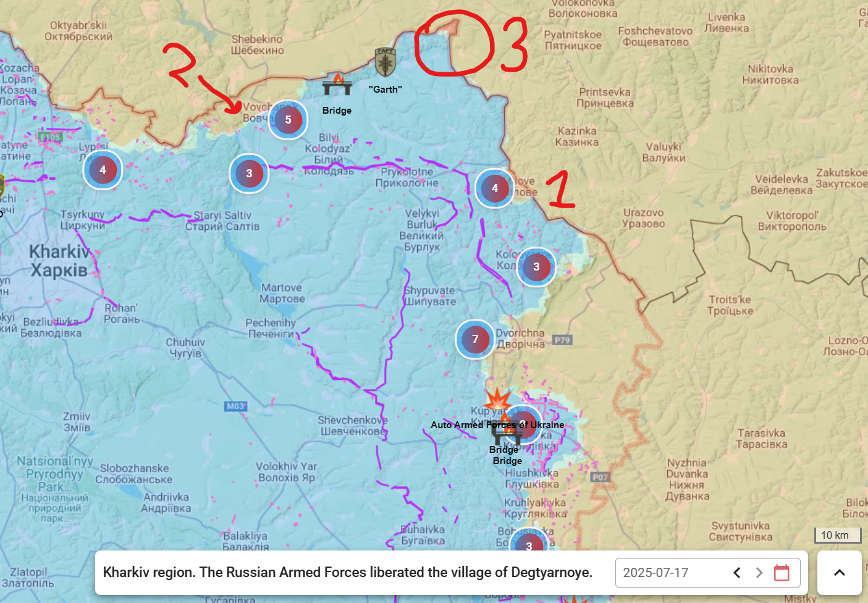
Task: Click the Tarasivka label
Action: coord(761,439)
